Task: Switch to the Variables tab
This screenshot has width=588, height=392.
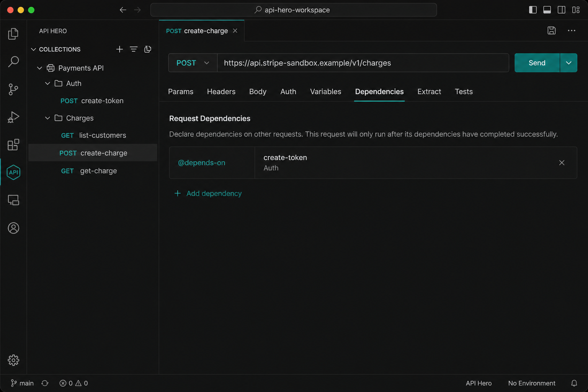Action: tap(325, 91)
